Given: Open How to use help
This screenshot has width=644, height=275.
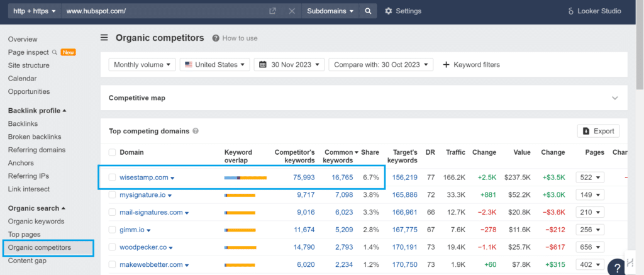Looking at the screenshot, I should (235, 38).
